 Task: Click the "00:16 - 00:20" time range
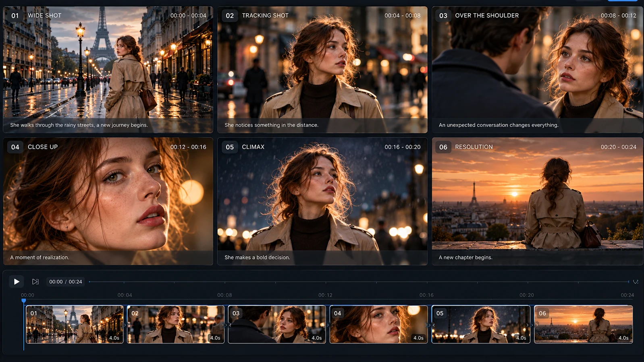tap(403, 147)
